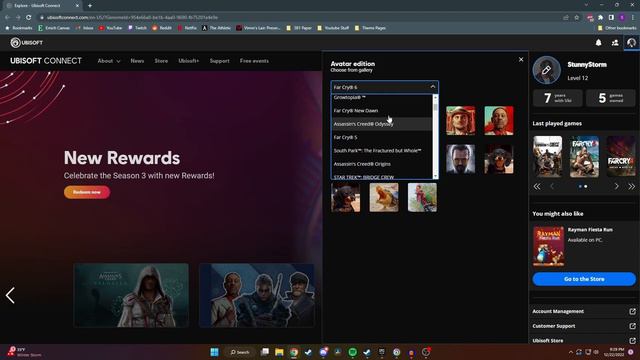Click the Redeem now button
The width and height of the screenshot is (640, 360).
87,192
